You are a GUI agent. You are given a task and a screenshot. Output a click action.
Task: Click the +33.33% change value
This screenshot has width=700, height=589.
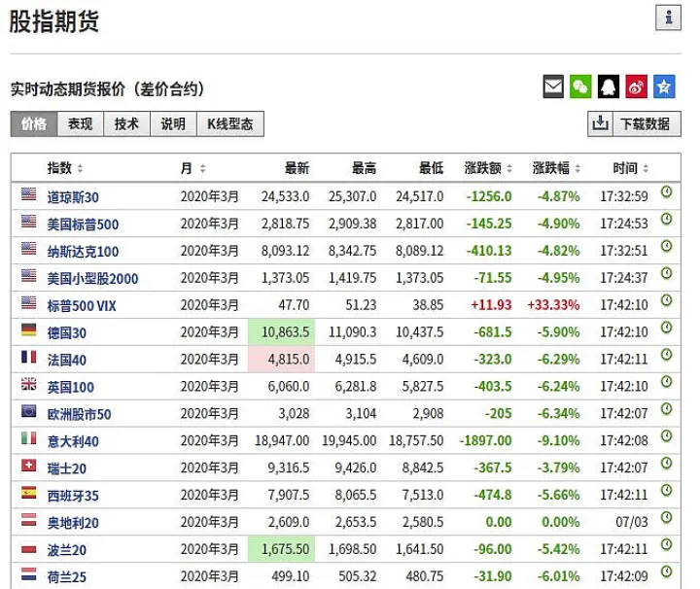[x=553, y=305]
